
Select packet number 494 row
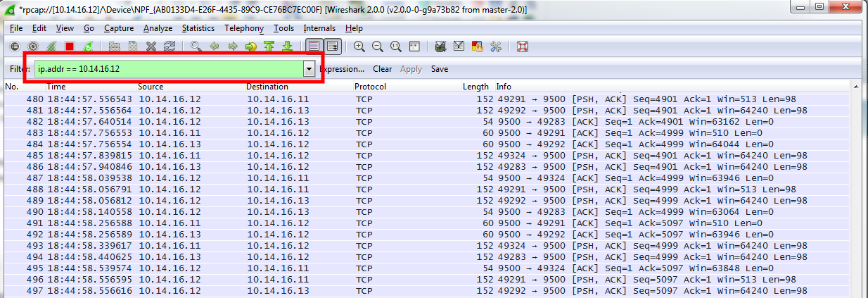[428, 257]
